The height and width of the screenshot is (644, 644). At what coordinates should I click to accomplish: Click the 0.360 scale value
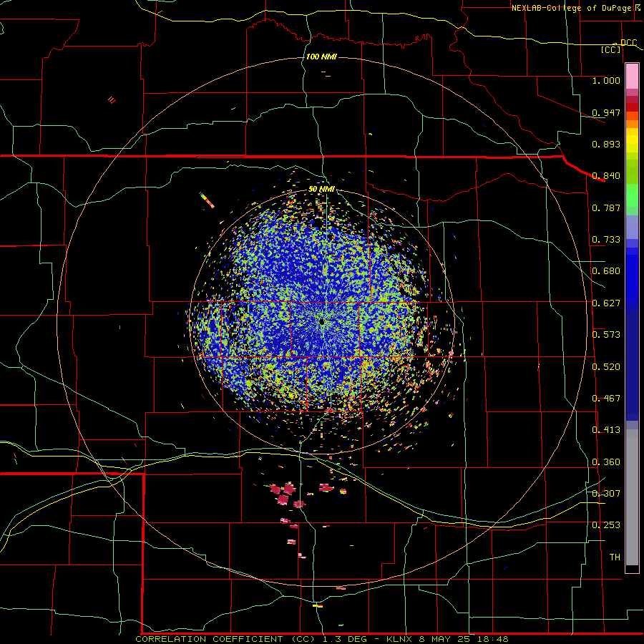tap(606, 462)
